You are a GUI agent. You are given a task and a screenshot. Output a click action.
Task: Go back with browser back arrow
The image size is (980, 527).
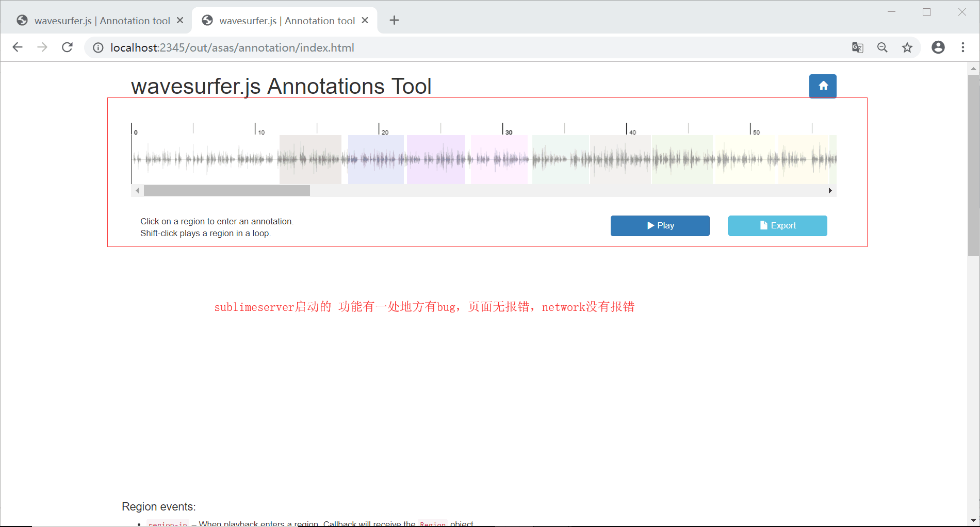point(18,47)
